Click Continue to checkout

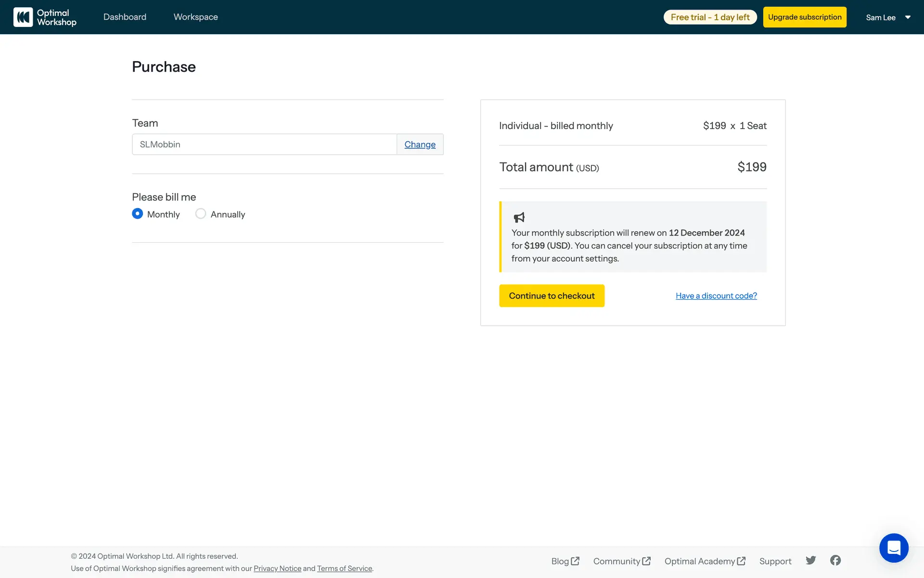(552, 296)
